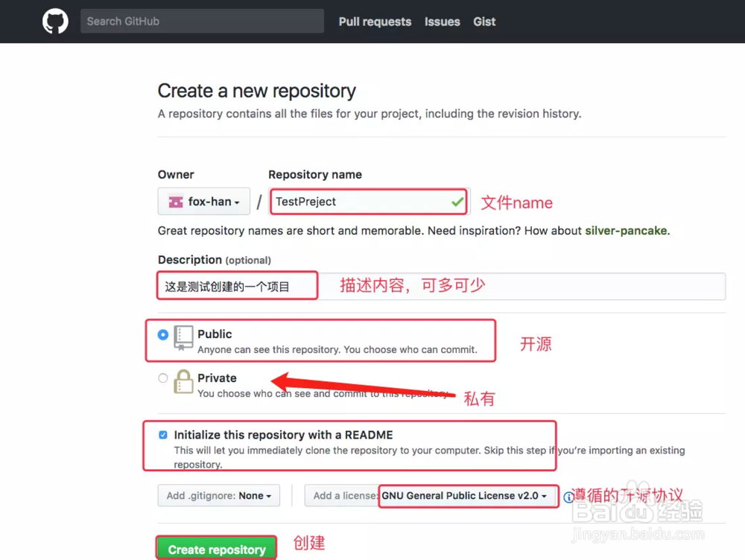Screen dimensions: 745x560
Task: Select the Public radio button
Action: pos(163,334)
